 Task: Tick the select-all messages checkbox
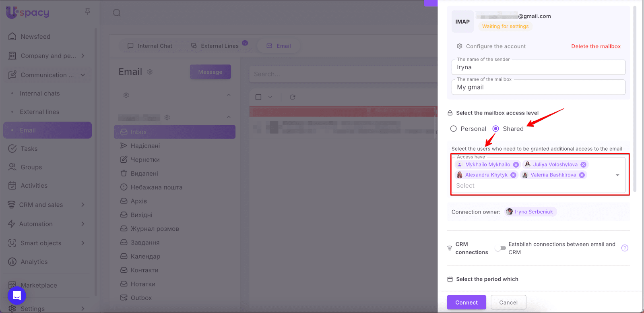258,97
